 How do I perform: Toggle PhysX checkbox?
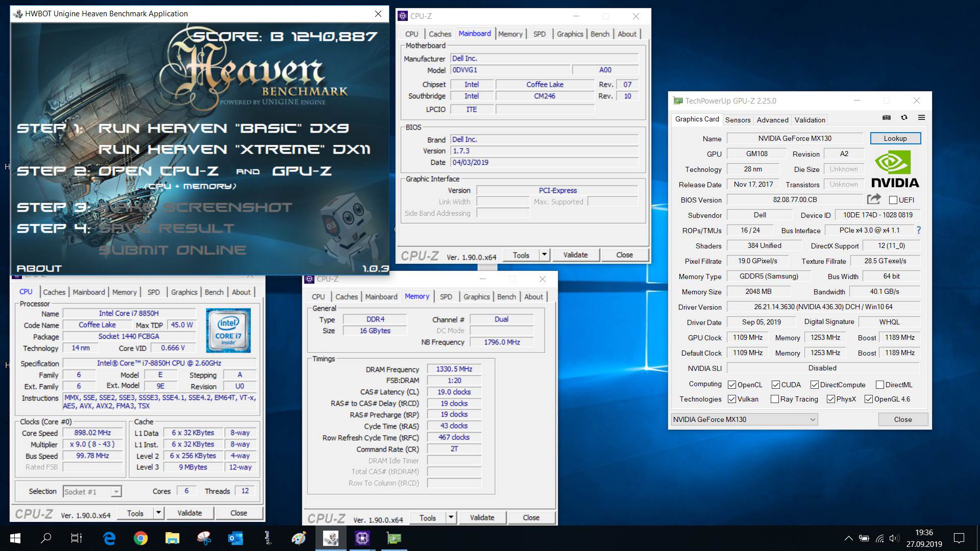[x=831, y=399]
